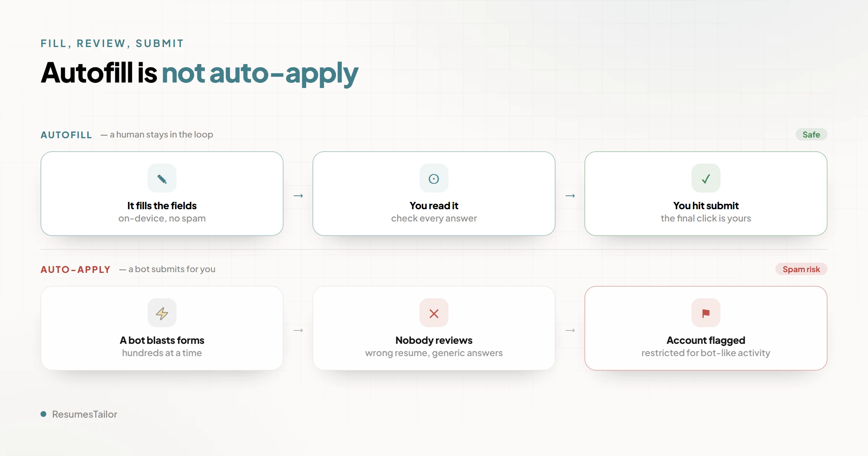
Task: Click the teal dot beside ResumesTailor
Action: [x=43, y=414]
